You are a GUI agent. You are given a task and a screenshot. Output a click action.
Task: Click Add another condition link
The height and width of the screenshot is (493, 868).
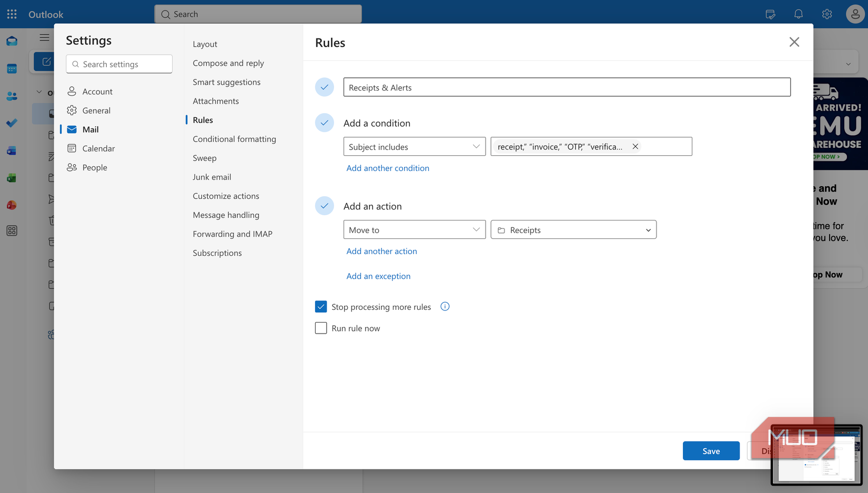pyautogui.click(x=387, y=168)
